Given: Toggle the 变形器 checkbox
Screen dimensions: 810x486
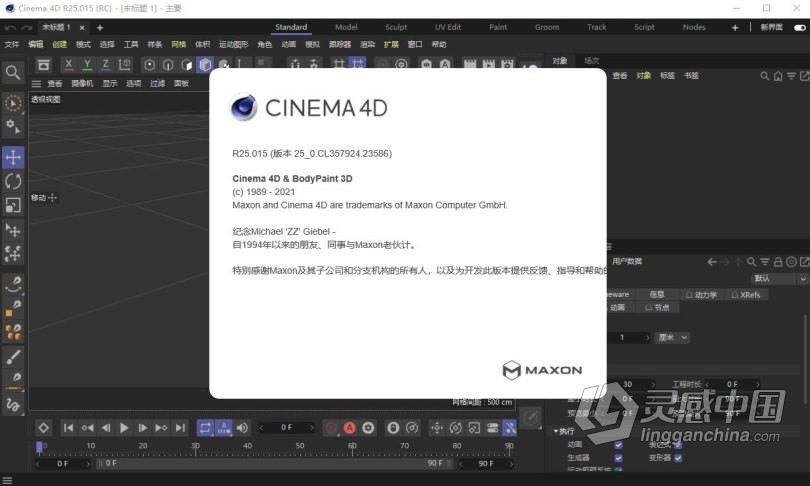Looking at the screenshot, I should pos(678,458).
